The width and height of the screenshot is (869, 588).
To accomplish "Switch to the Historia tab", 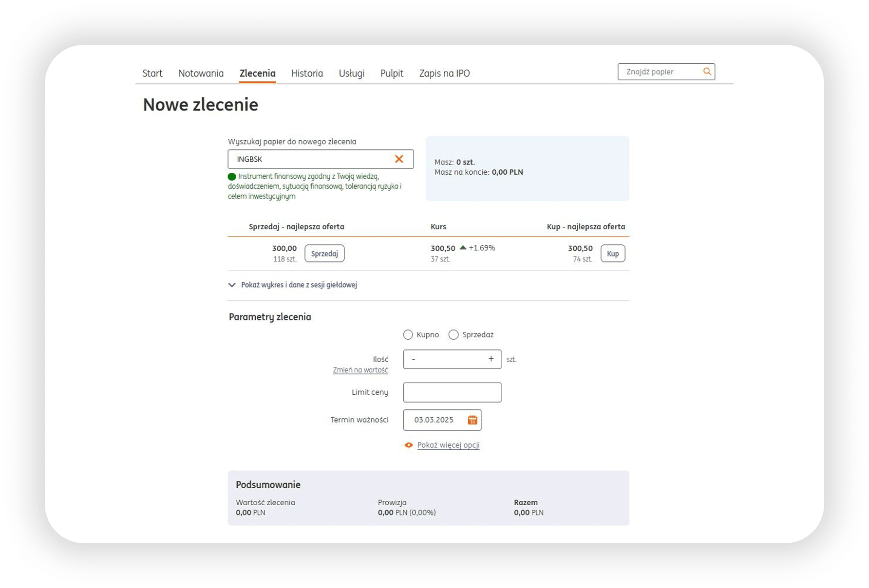I will click(307, 73).
